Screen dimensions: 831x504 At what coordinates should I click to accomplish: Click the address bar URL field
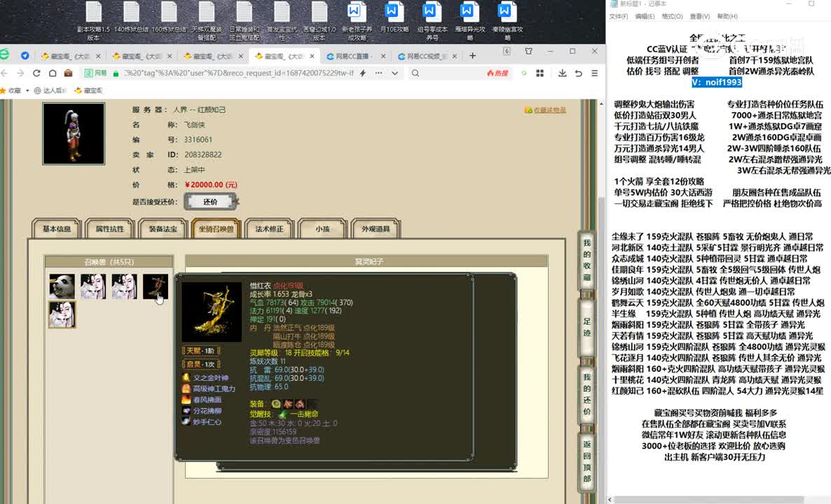pos(238,73)
